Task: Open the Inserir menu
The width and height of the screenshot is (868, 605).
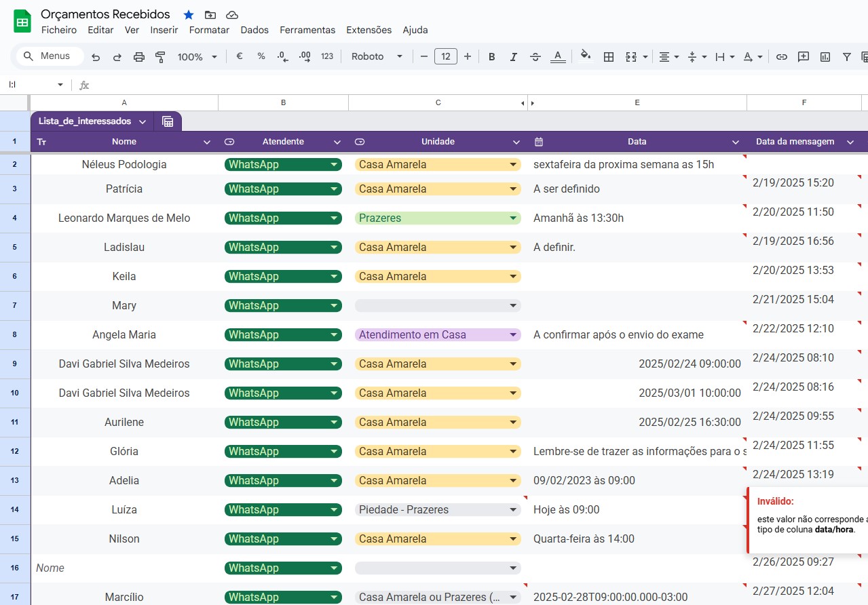Action: (164, 30)
